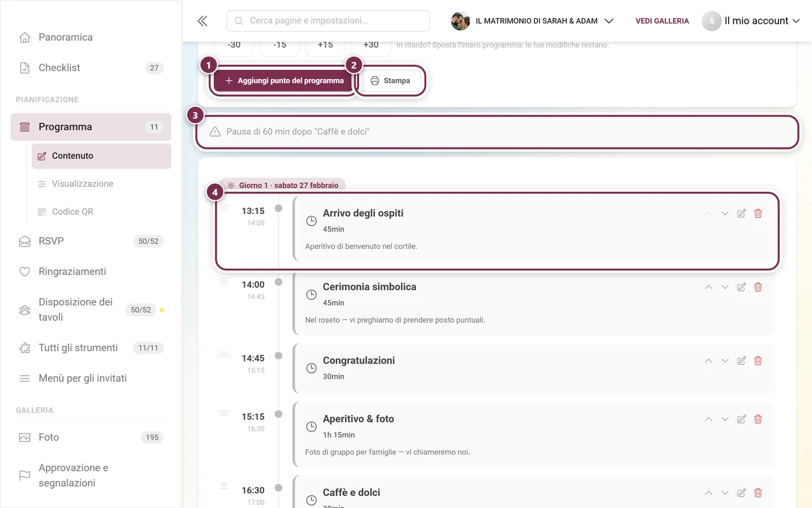Viewport: 812px width, 508px height.
Task: Shift the schedule by +15 minutes
Action: (325, 45)
